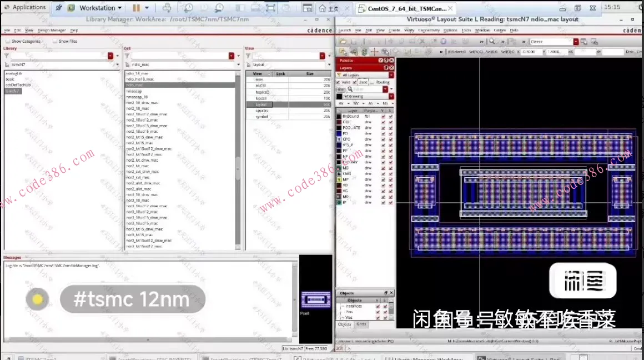644x360 pixels.
Task: Open the Connectivity menu in Virtuoso
Action: click(x=429, y=31)
